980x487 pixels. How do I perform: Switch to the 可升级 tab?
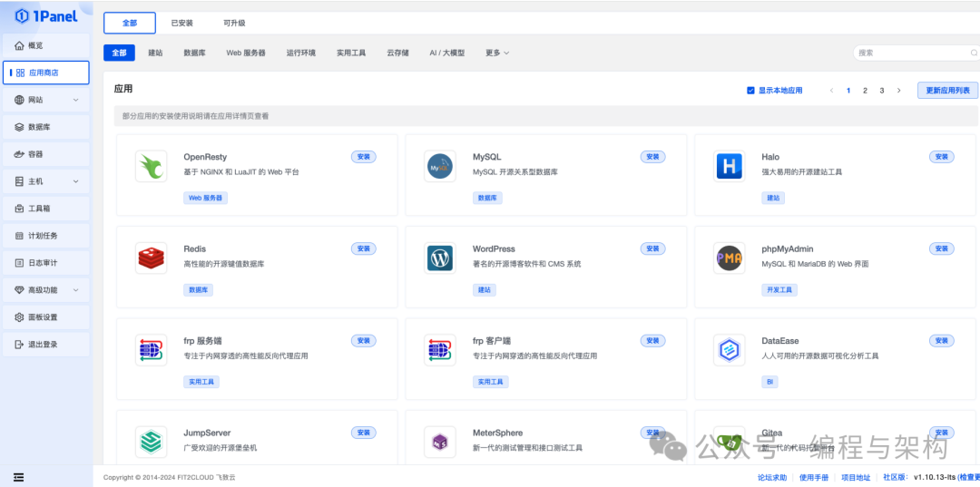234,23
